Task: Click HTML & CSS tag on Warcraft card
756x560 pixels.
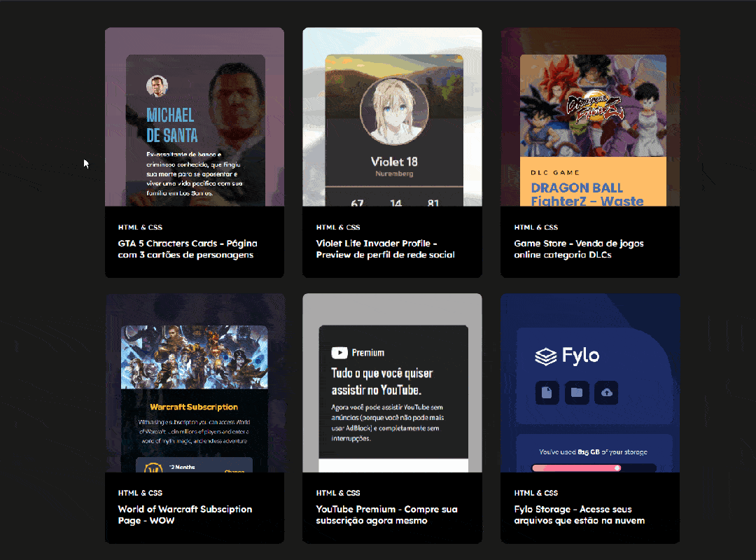Action: [140, 493]
